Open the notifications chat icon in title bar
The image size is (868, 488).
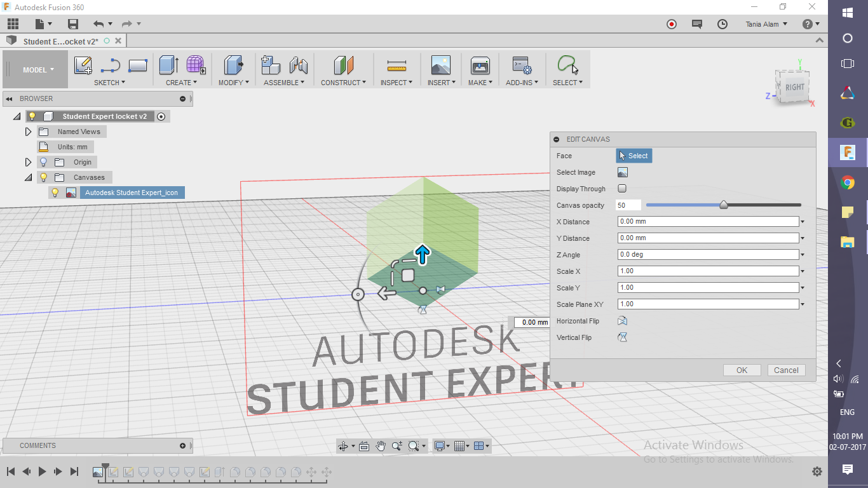(x=697, y=24)
